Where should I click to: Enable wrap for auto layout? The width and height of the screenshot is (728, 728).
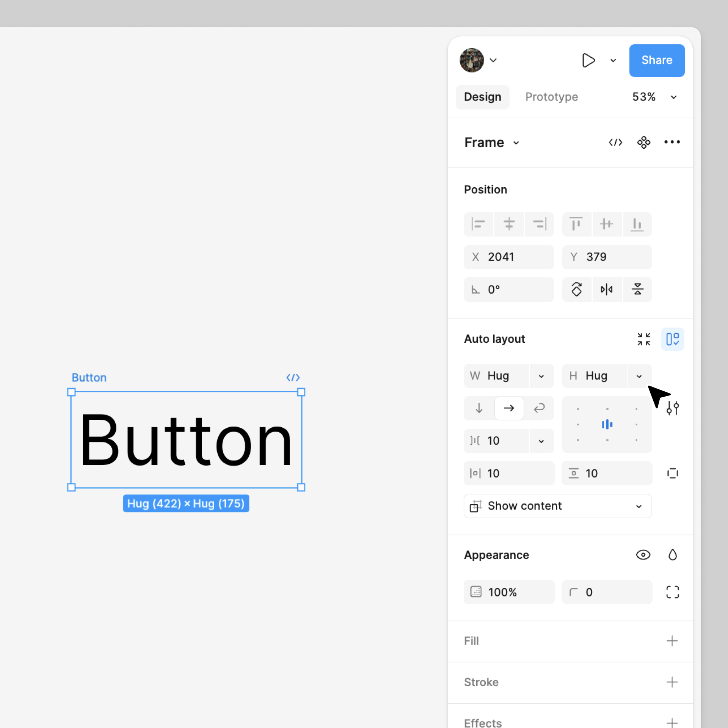tap(539, 408)
